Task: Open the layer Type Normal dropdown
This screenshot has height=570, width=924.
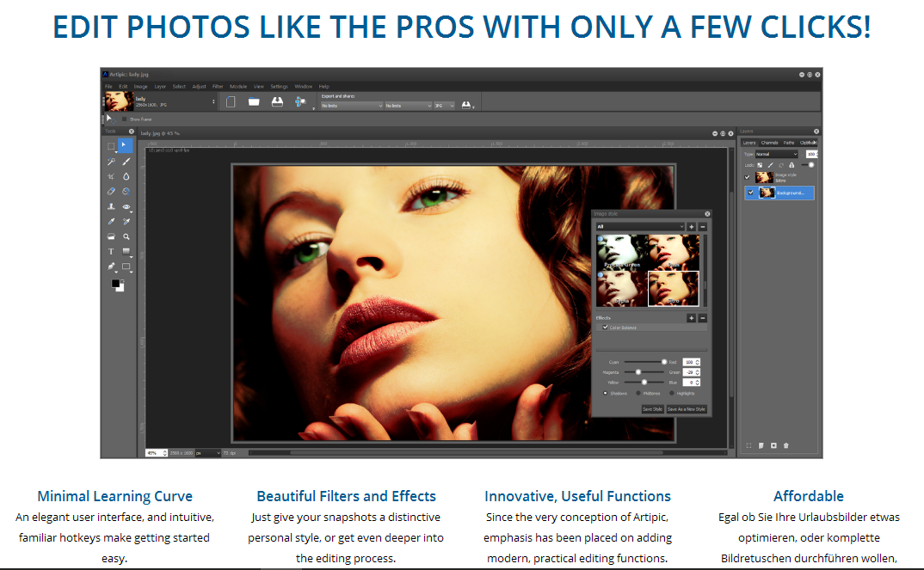Action: point(776,154)
